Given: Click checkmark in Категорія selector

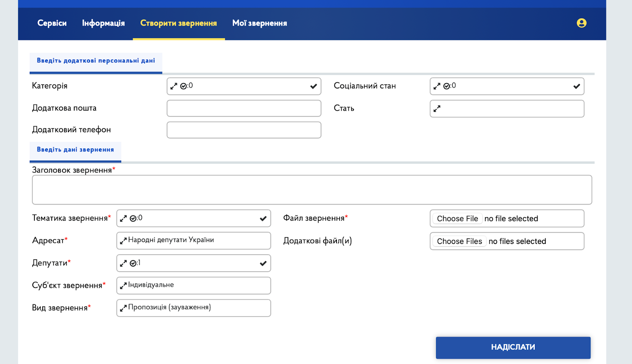Looking at the screenshot, I should click(x=313, y=86).
